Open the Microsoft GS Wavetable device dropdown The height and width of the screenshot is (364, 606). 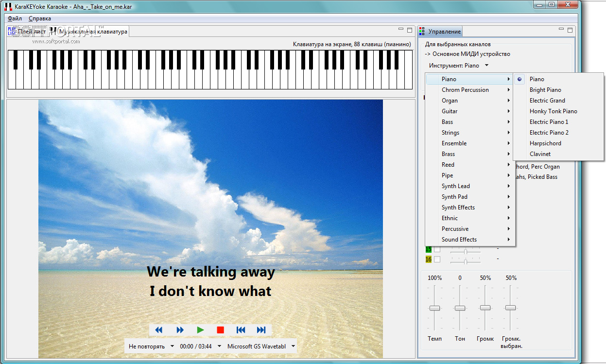[261, 347]
